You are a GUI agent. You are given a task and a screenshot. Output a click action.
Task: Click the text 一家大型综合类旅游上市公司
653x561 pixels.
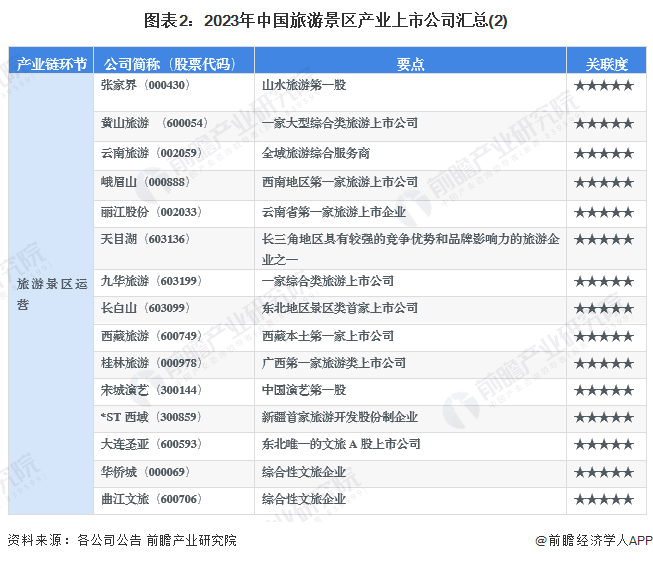(340, 123)
